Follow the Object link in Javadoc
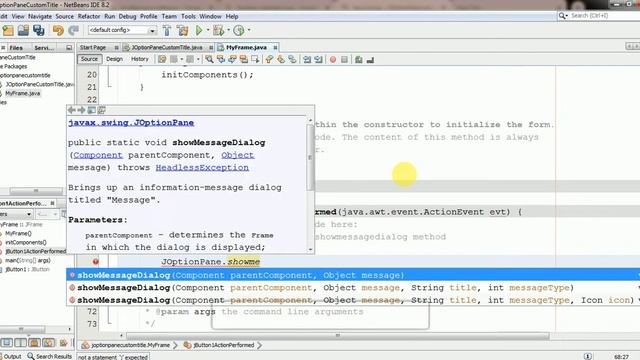The height and width of the screenshot is (360, 640). [x=238, y=155]
